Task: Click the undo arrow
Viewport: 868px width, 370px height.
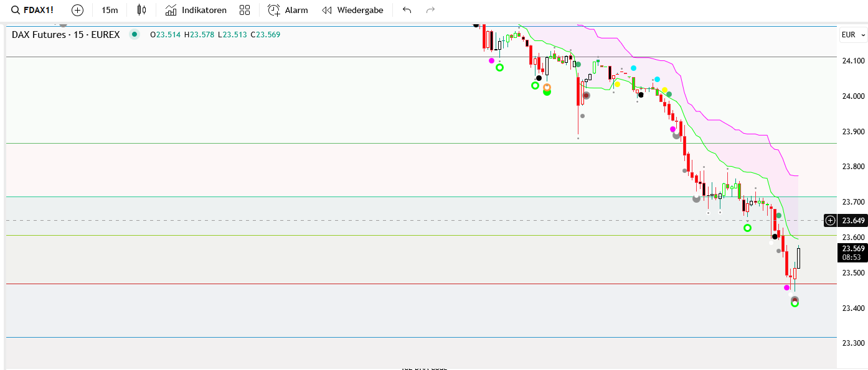Action: tap(407, 10)
